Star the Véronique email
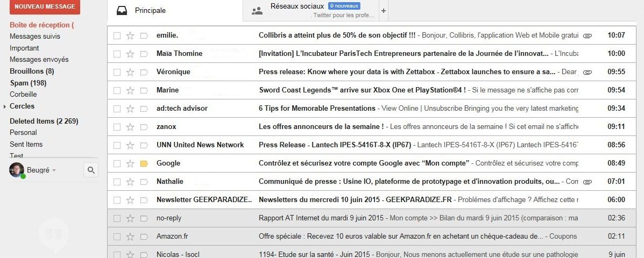Viewport: 644px width, 258px height. coord(130,72)
